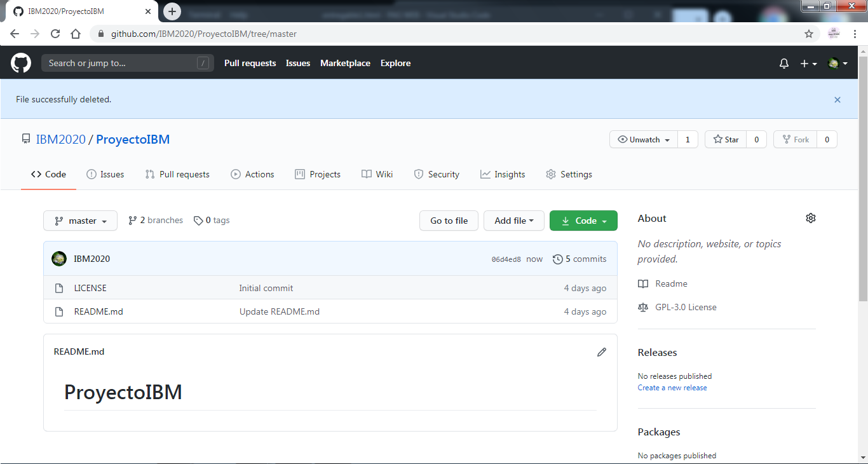The height and width of the screenshot is (464, 868).
Task: Open the green Code download dropdown
Action: click(x=583, y=221)
